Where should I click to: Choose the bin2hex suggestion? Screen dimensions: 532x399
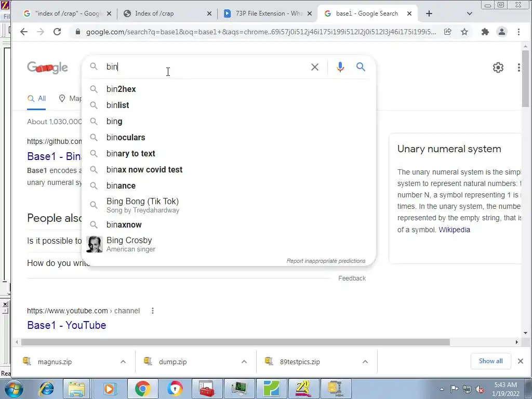point(229,89)
